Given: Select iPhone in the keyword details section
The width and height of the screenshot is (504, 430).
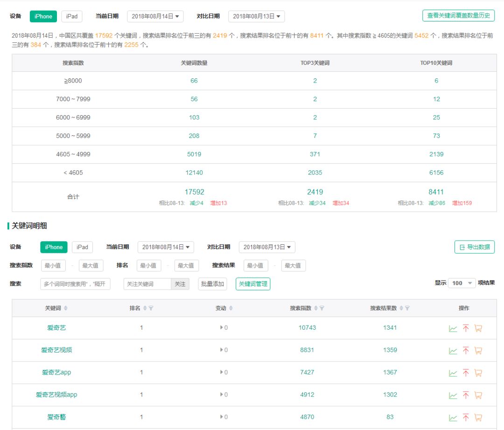Looking at the screenshot, I should point(53,247).
